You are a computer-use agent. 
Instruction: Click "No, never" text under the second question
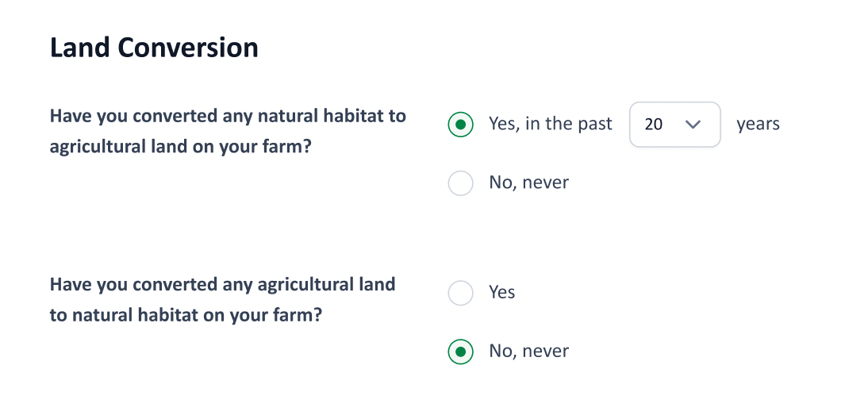coord(529,351)
